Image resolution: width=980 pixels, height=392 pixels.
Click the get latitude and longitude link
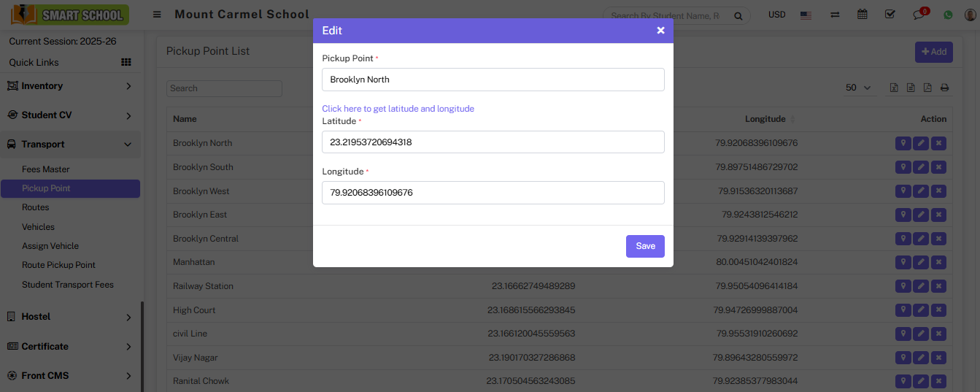[x=398, y=109]
